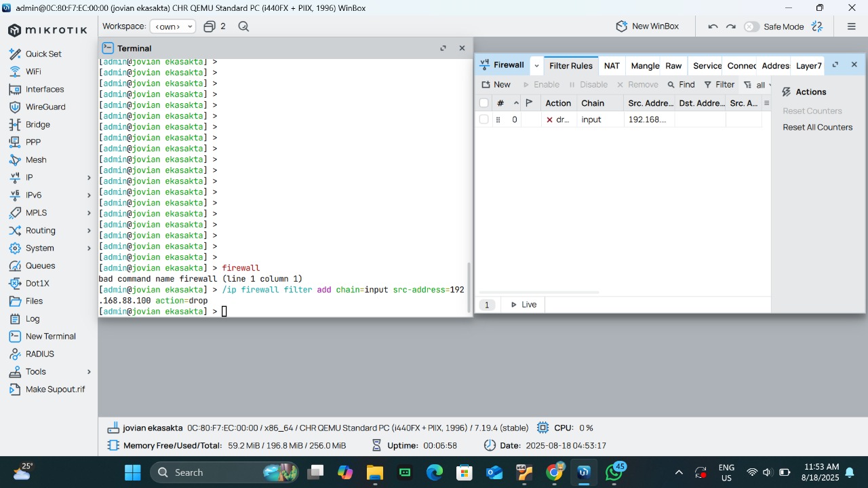Click the hamburger menu icon top right

pyautogui.click(x=851, y=26)
